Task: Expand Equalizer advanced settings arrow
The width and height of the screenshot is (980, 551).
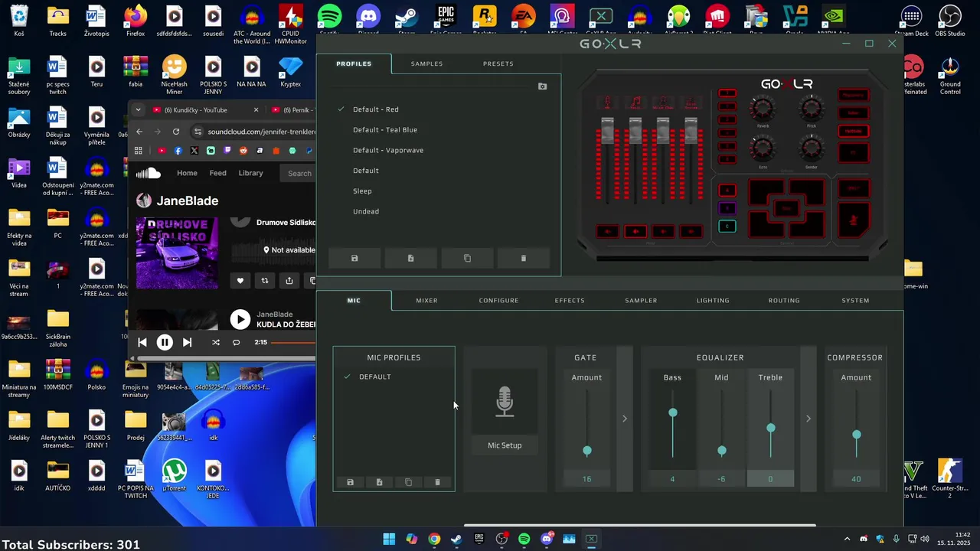Action: coord(808,419)
